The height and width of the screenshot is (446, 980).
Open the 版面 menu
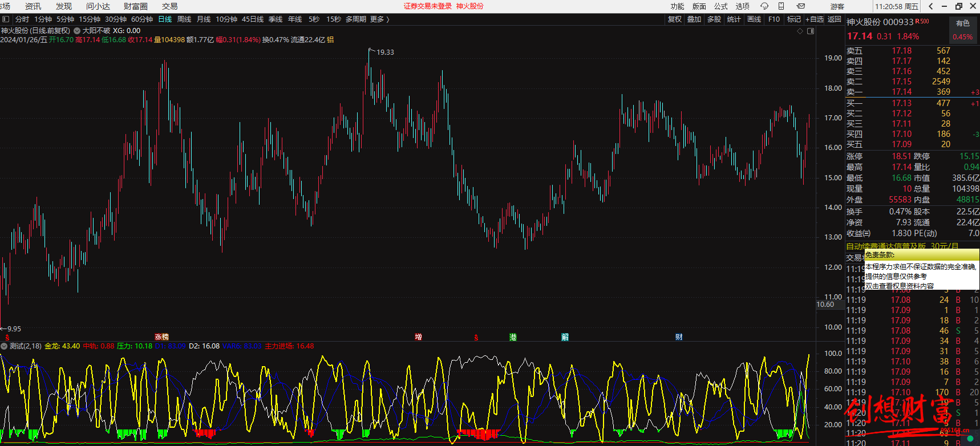(699, 6)
